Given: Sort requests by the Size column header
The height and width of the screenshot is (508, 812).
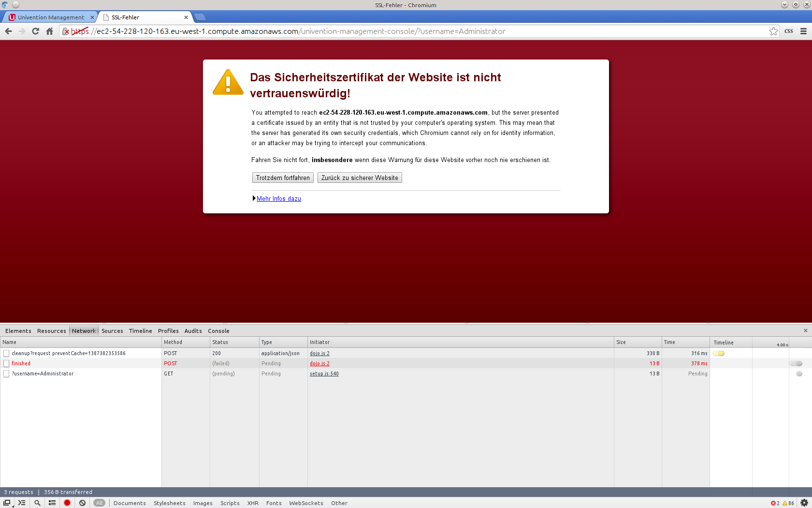Looking at the screenshot, I should tap(621, 342).
